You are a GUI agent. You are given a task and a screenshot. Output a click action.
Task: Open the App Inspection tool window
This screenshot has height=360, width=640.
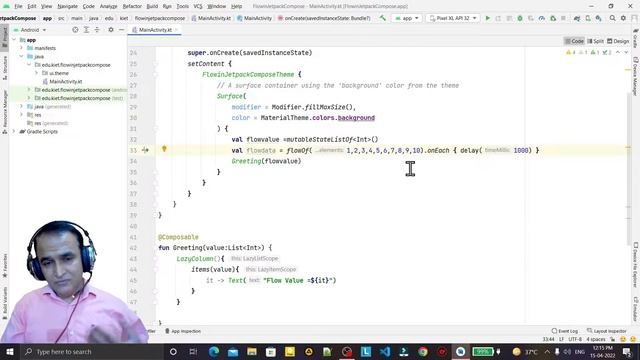(183, 331)
